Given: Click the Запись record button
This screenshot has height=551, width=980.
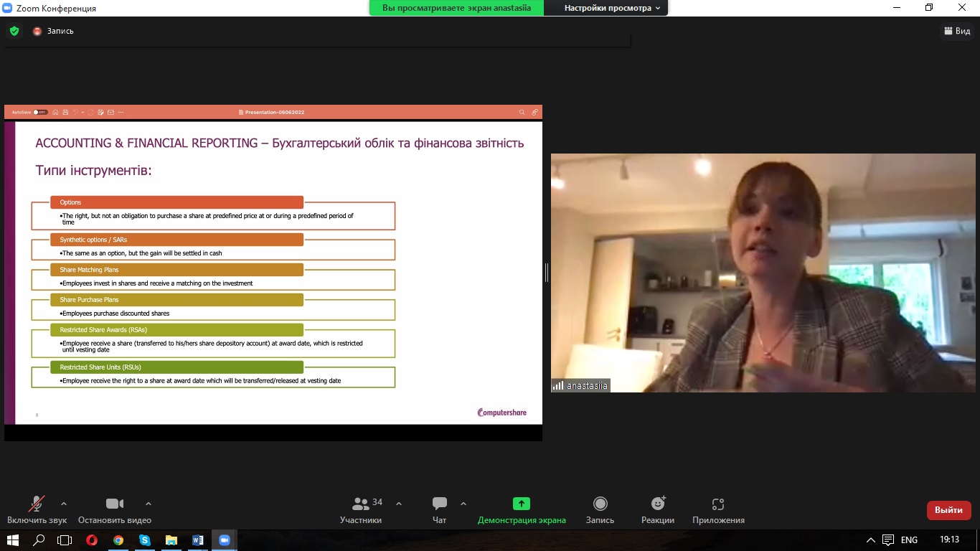Looking at the screenshot, I should (x=600, y=509).
